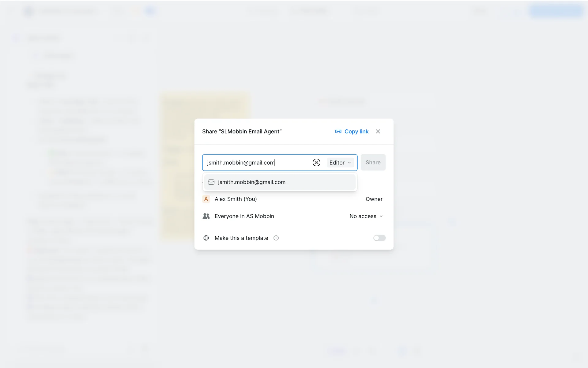Click the Copy link text
Image resolution: width=588 pixels, height=368 pixels.
click(356, 132)
